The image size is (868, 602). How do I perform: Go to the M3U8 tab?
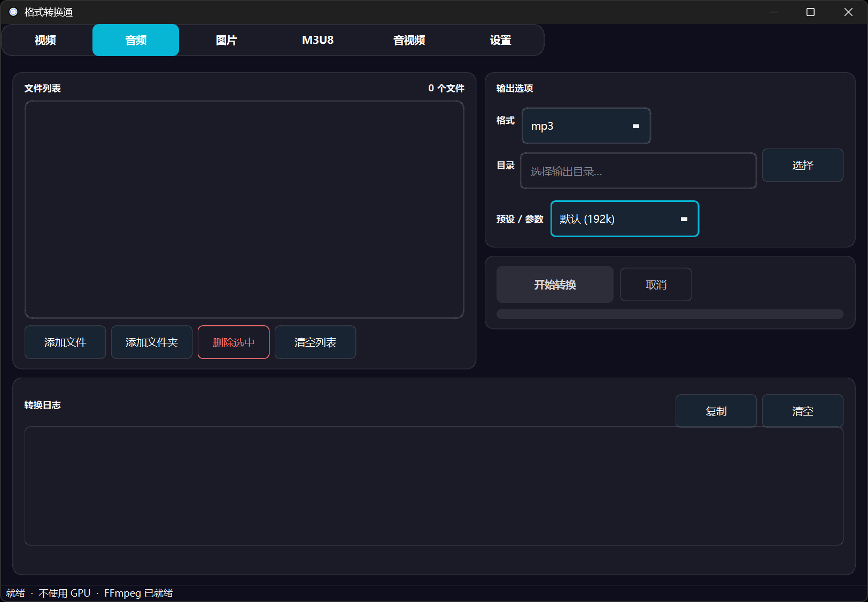click(x=317, y=40)
